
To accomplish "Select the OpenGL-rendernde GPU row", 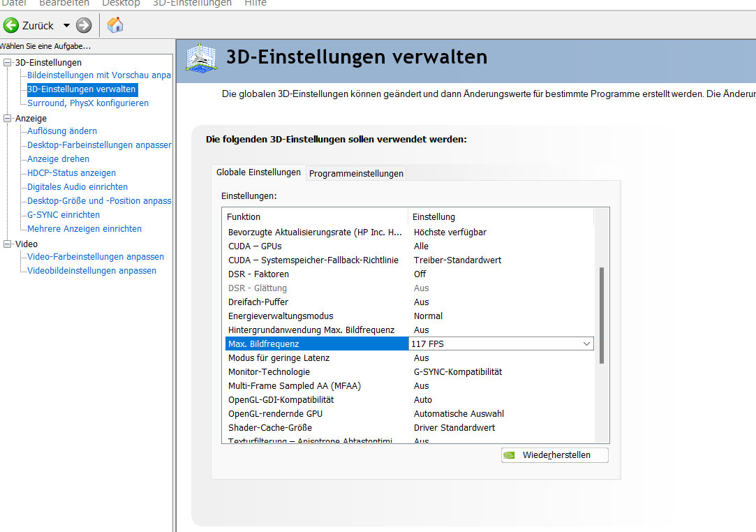I will click(409, 414).
